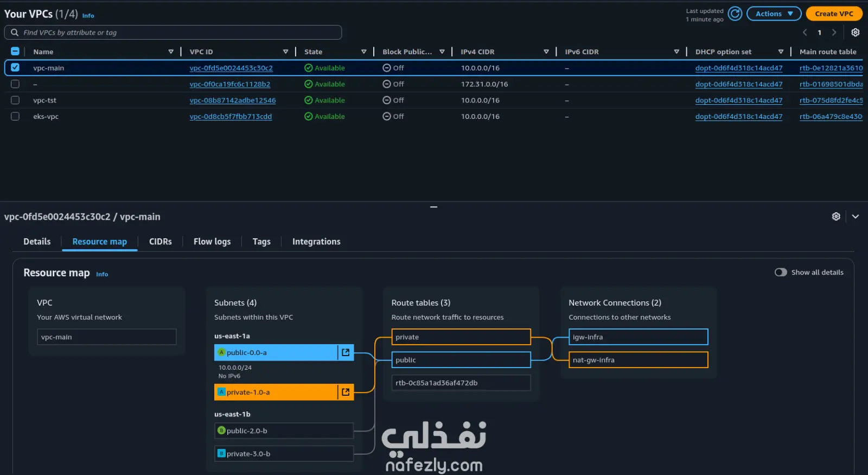
Task: Select the nat-gw-infra network connection
Action: point(639,360)
